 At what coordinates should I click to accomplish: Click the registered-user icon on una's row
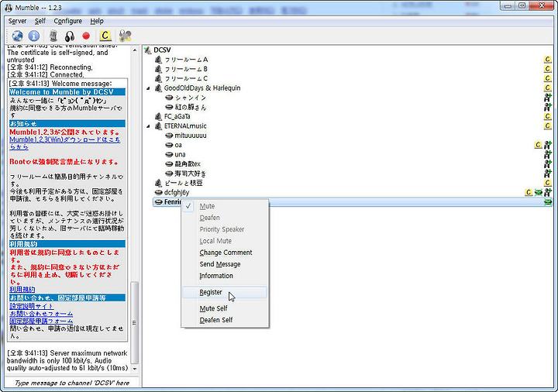tap(548, 154)
